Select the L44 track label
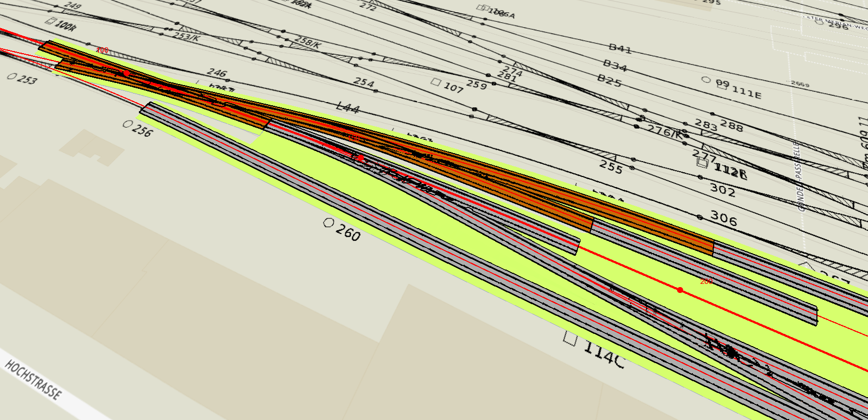The image size is (868, 420). coord(348,108)
